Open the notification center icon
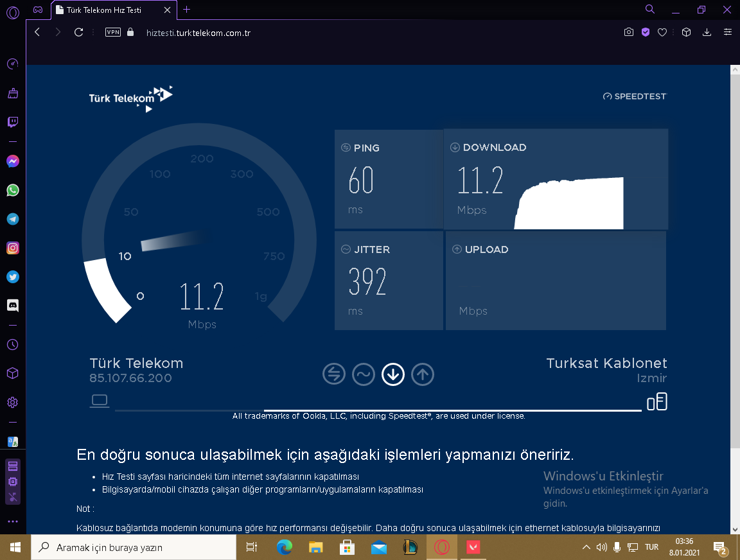The width and height of the screenshot is (740, 560). [720, 548]
